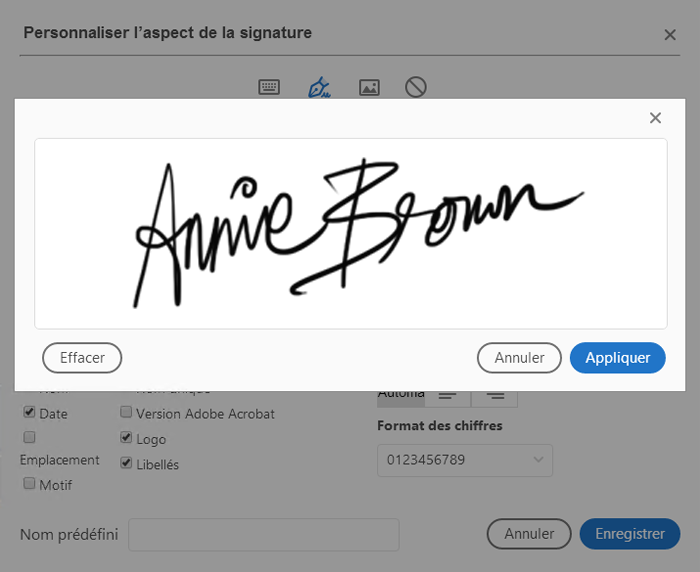Select the image signature icon
This screenshot has height=572, width=700.
369,87
